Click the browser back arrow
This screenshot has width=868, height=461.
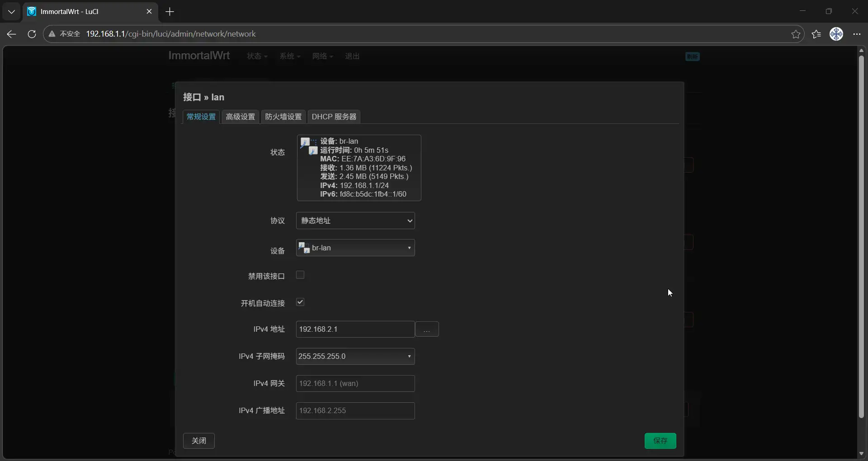(x=12, y=34)
